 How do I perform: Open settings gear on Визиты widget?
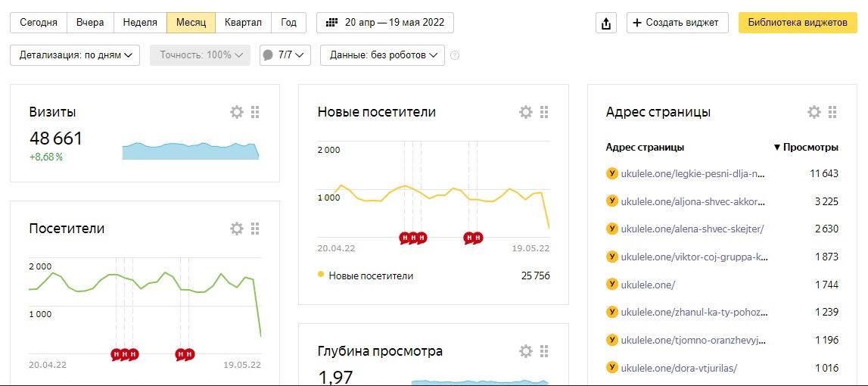237,112
